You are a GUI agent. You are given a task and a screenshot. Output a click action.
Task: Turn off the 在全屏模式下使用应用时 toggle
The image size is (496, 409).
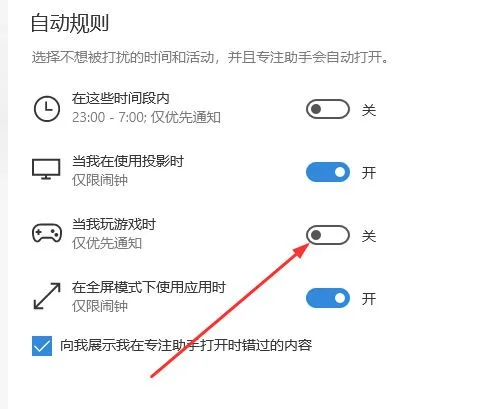(328, 298)
